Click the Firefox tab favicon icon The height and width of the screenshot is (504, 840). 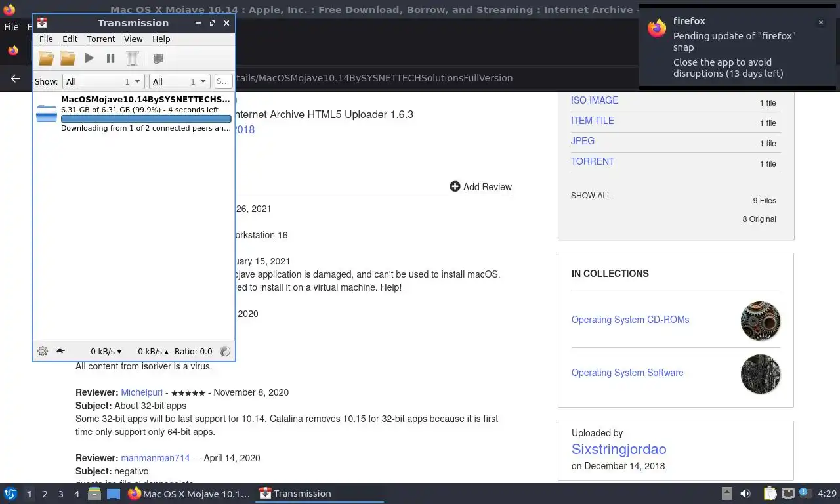(x=12, y=51)
